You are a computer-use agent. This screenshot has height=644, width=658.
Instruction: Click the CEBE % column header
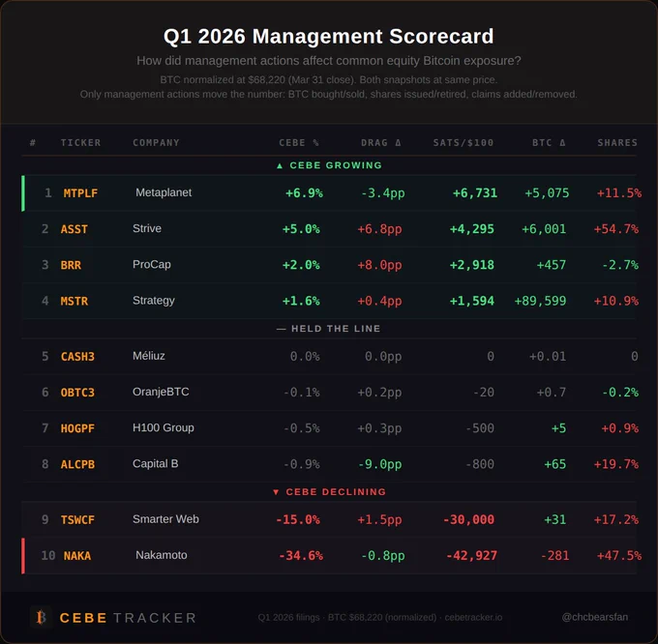coord(299,142)
